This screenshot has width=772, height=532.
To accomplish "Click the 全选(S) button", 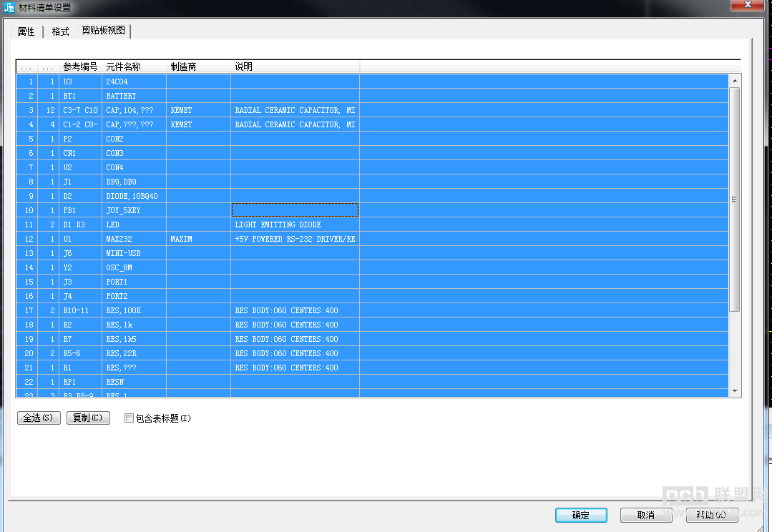I will (x=39, y=418).
